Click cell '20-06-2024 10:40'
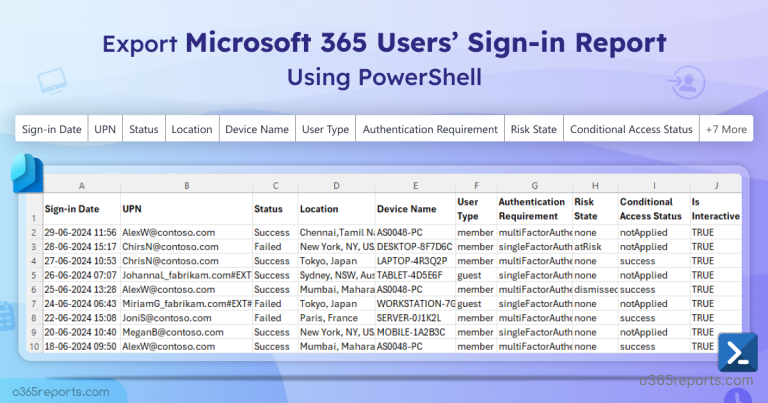Image resolution: width=768 pixels, height=403 pixels. pos(82,332)
